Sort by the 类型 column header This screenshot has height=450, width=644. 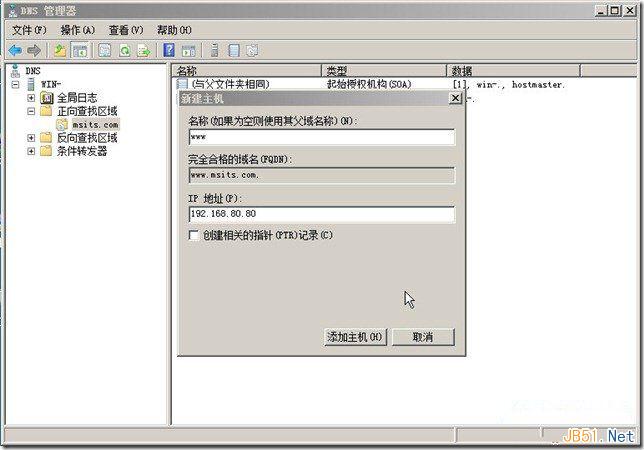tap(384, 71)
